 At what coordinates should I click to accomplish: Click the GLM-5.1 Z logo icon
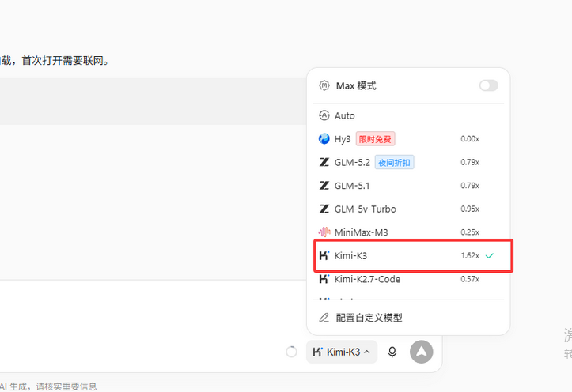coord(324,186)
